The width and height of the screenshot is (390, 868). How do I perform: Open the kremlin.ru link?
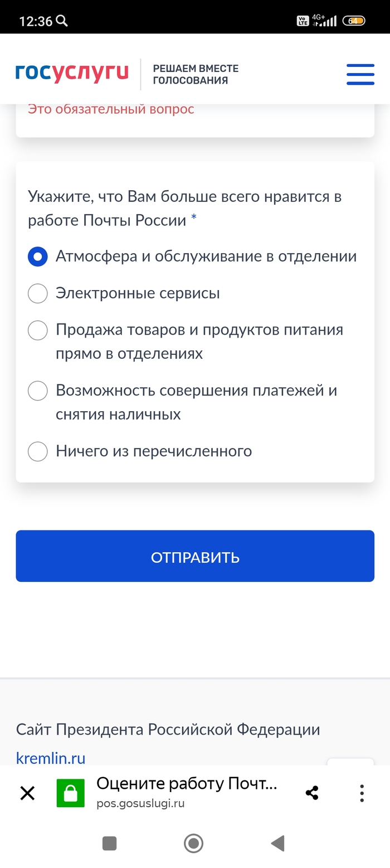click(x=51, y=758)
